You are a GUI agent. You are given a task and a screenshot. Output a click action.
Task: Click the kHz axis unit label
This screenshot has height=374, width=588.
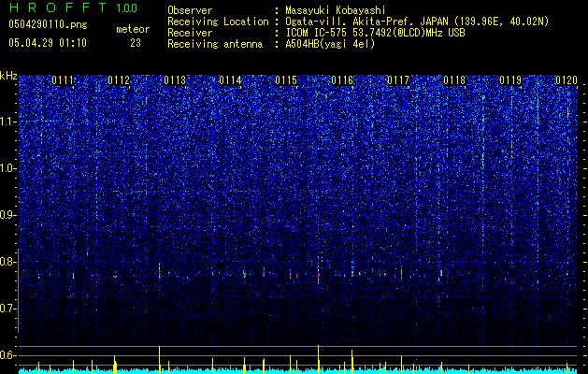coord(8,76)
